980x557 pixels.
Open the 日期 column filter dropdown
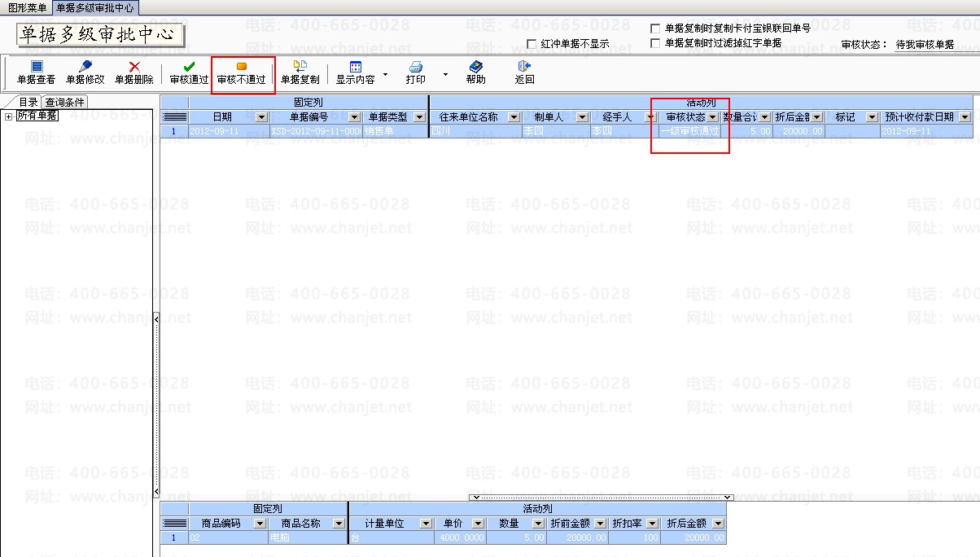tap(261, 117)
